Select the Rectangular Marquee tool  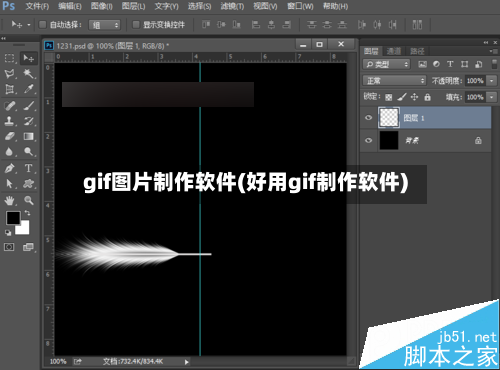coord(10,58)
